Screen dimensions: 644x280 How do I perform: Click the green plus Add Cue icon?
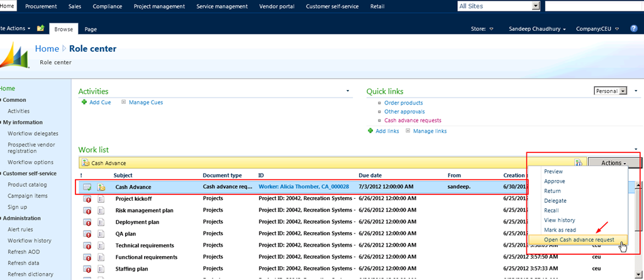tap(84, 102)
